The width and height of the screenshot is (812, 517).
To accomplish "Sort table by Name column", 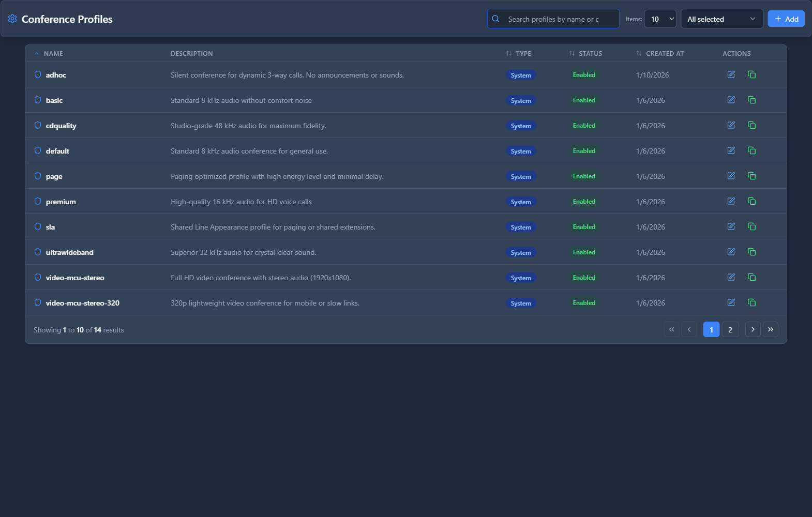I will [x=53, y=54].
